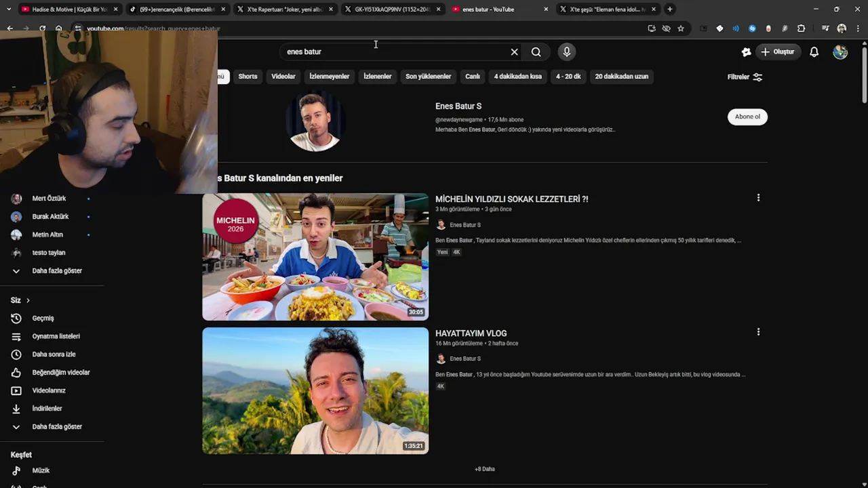Open the account avatar menu
This screenshot has height=488, width=868.
tap(840, 52)
